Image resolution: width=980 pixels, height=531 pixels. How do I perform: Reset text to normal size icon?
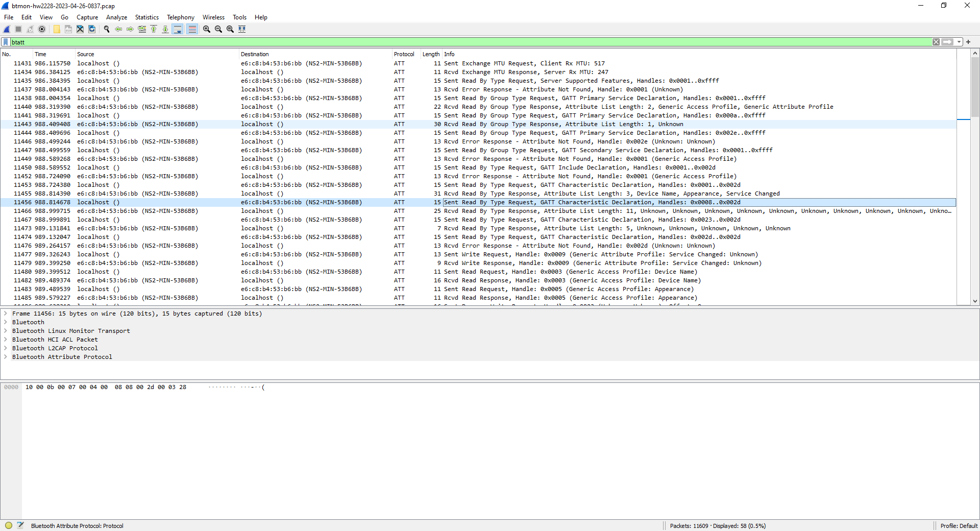(230, 29)
